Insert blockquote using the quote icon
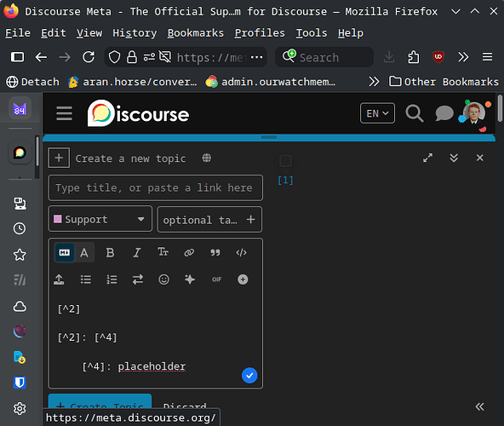Image resolution: width=504 pixels, height=426 pixels. (x=215, y=252)
